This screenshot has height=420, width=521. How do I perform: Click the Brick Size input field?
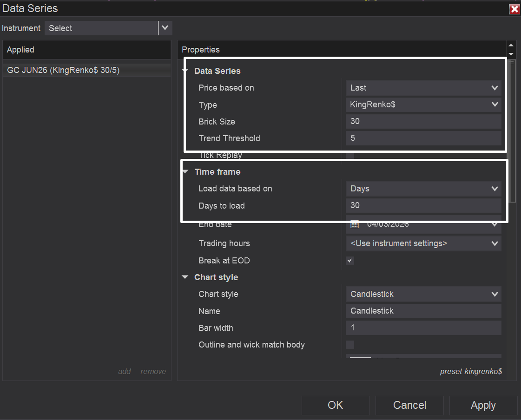click(x=423, y=122)
